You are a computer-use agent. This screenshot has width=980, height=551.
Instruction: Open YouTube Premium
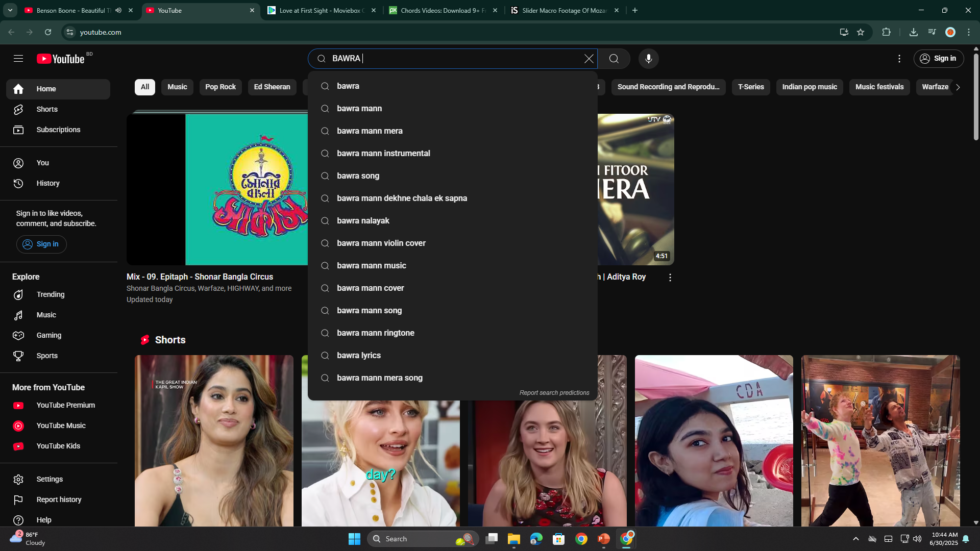coord(58,405)
